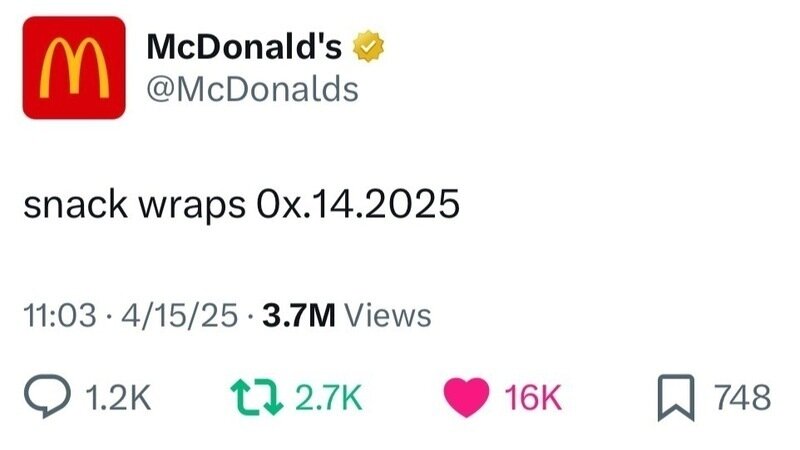This screenshot has width=800, height=450.
Task: Click the 16K likes count
Action: pos(533,398)
